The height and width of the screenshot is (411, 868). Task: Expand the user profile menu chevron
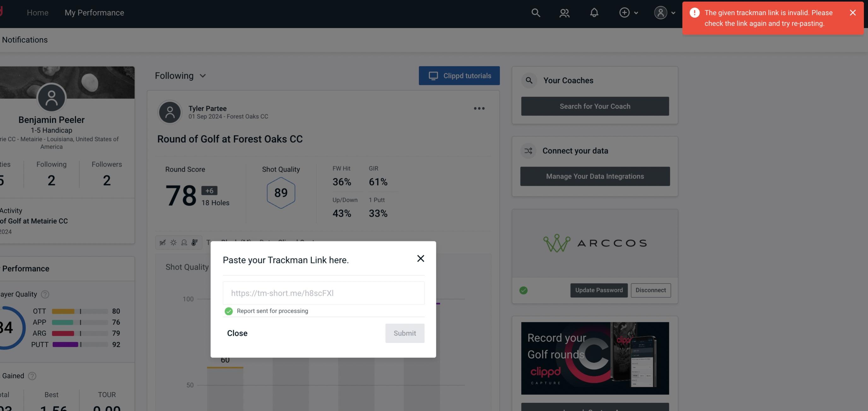pos(674,12)
